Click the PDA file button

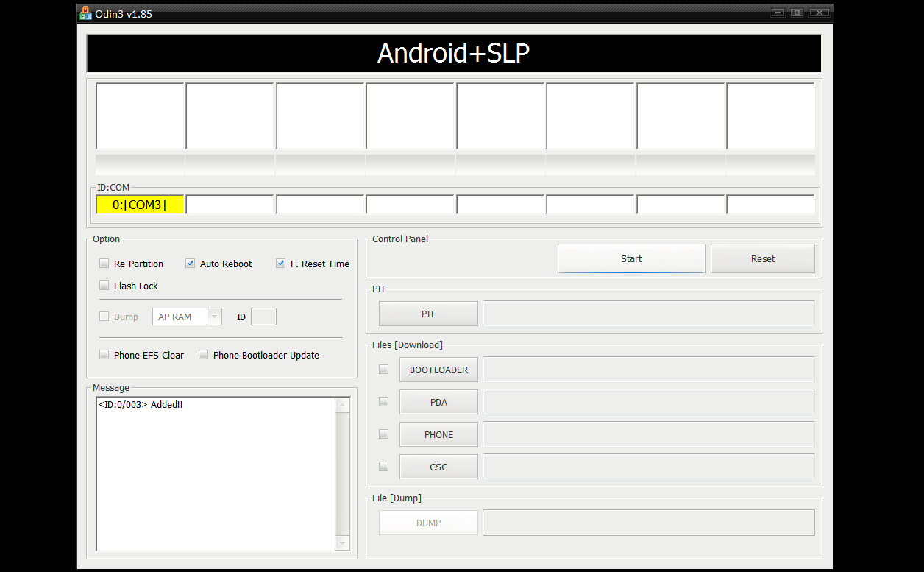click(x=438, y=402)
